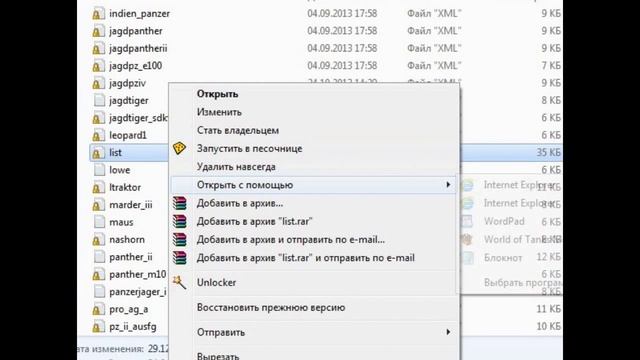The height and width of the screenshot is (360, 640).
Task: Click WinRAR icon beside Добавить в архив "list.rar"
Action: pyautogui.click(x=180, y=221)
